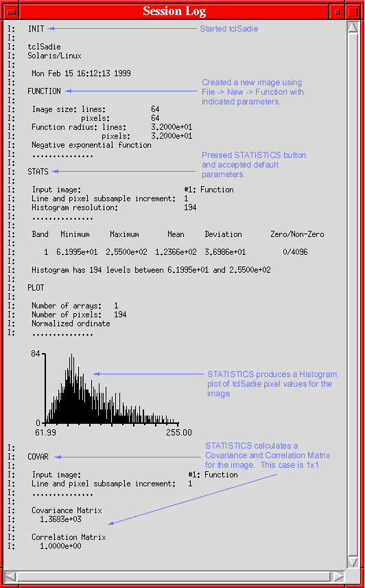Screen dimensions: 365x588
Task: Open the window menu button in title bar
Action: point(11,12)
